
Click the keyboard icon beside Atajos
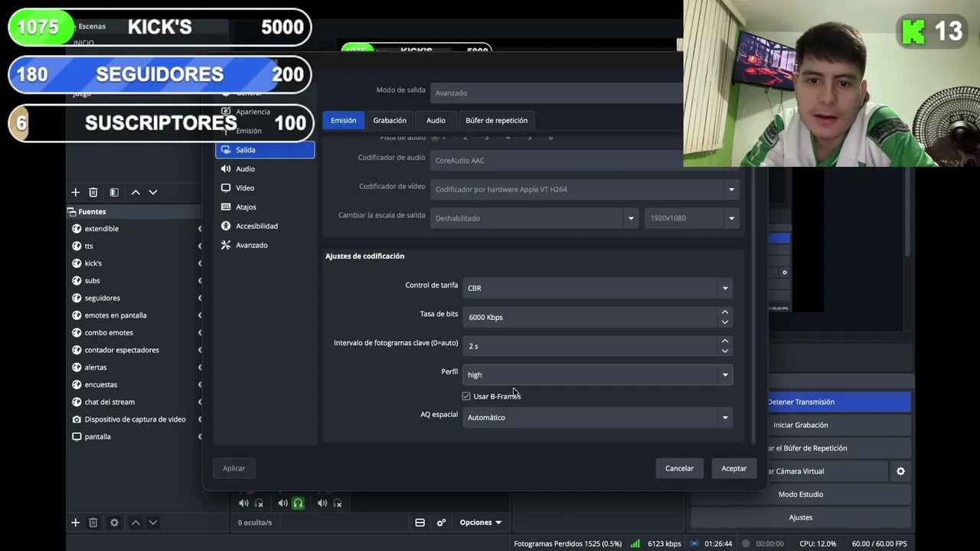pyautogui.click(x=226, y=207)
